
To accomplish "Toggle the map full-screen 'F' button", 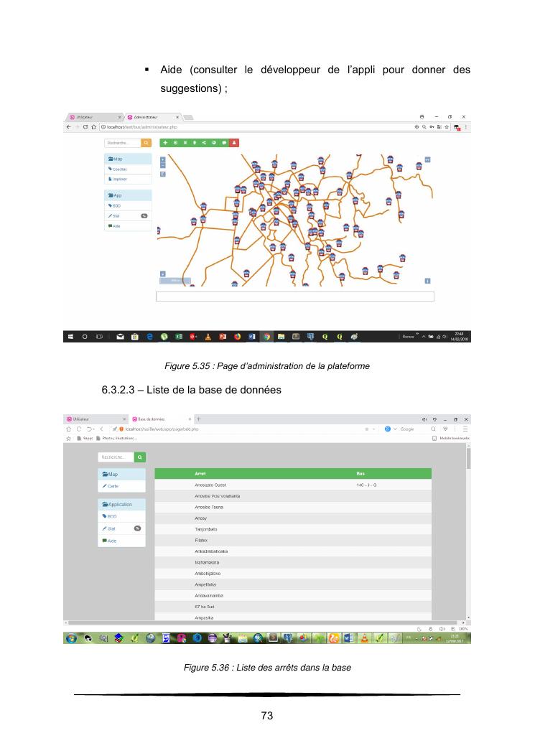I will (162, 174).
